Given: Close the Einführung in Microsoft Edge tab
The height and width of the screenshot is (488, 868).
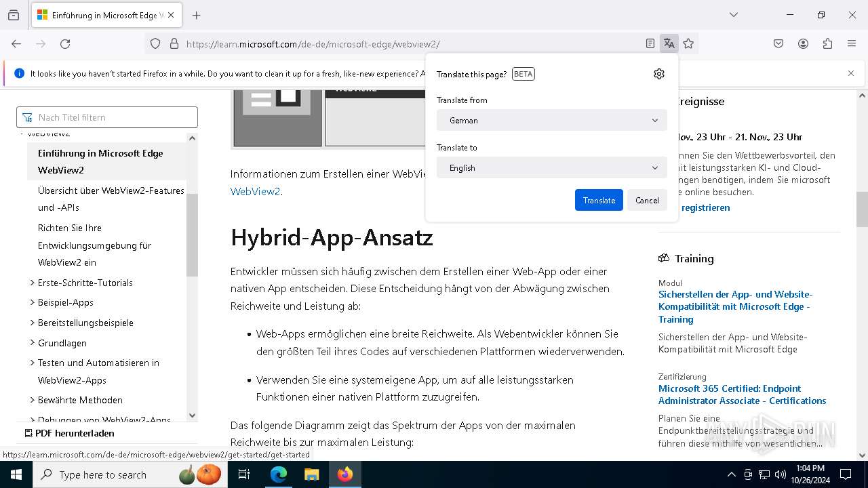Looking at the screenshot, I should [x=171, y=15].
